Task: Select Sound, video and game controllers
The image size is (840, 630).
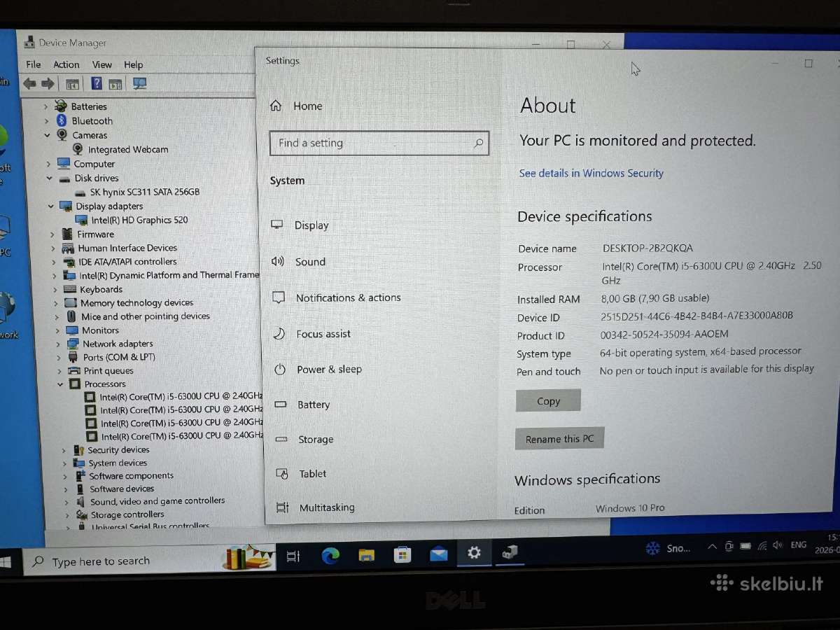Action: [157, 501]
